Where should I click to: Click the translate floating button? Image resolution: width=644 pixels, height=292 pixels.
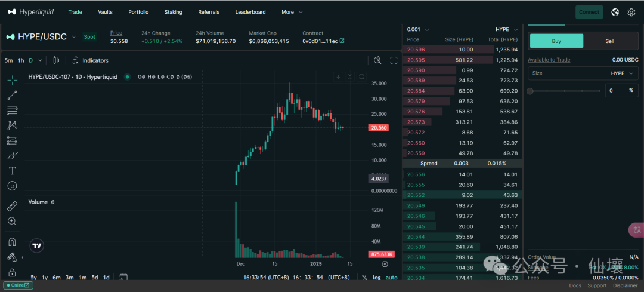click(637, 230)
